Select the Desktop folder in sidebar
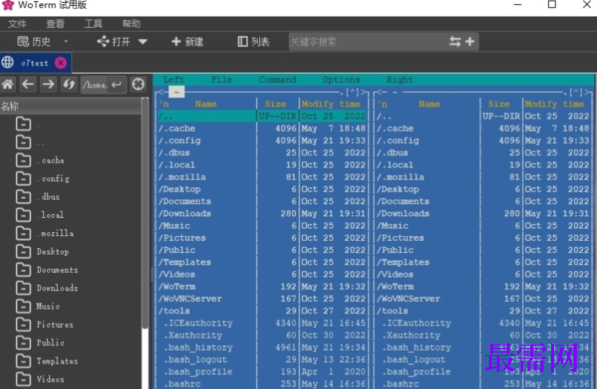Image resolution: width=597 pixels, height=389 pixels. [53, 252]
